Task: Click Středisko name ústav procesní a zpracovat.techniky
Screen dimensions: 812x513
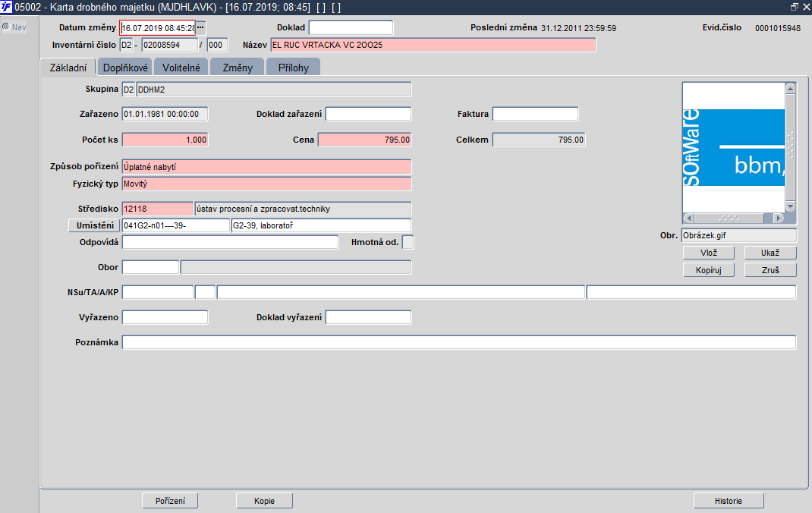Action: (x=303, y=209)
